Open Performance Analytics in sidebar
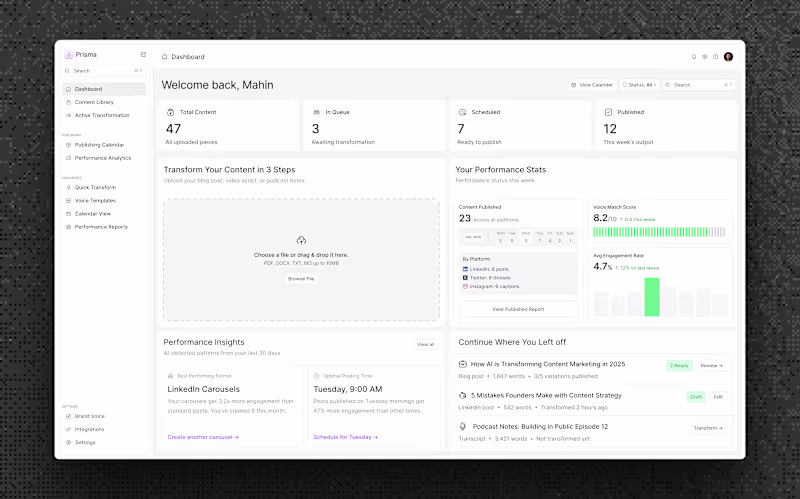The width and height of the screenshot is (800, 499). tap(104, 158)
